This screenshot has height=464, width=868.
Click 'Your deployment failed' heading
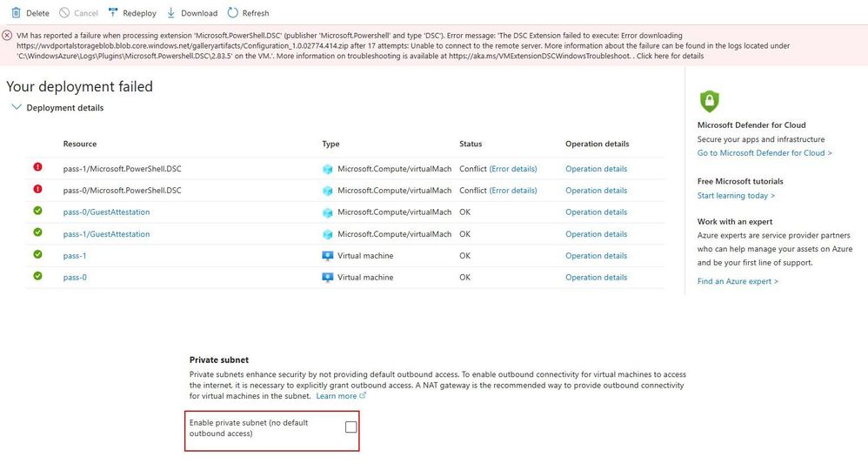[x=79, y=86]
